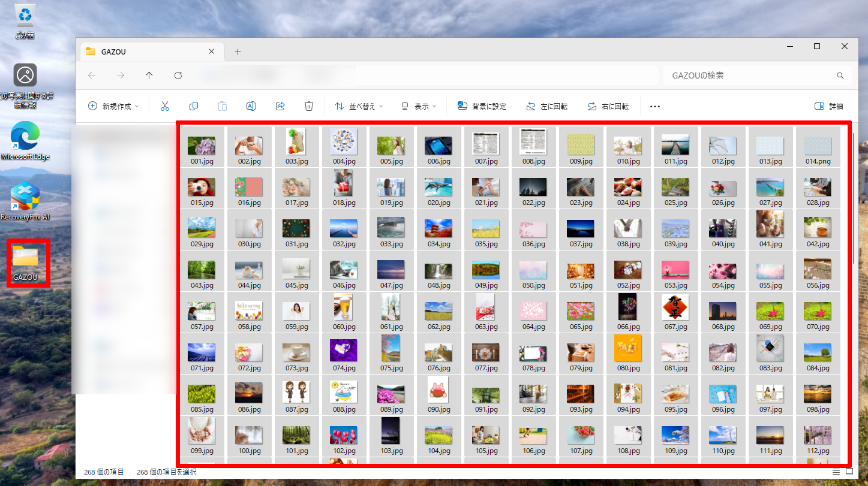The width and height of the screenshot is (868, 486).
Task: Open the 表示 view dropdown
Action: coord(419,106)
